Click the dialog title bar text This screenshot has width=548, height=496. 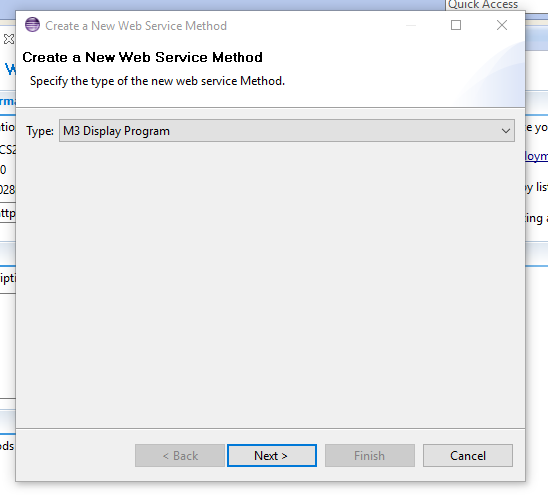point(136,26)
